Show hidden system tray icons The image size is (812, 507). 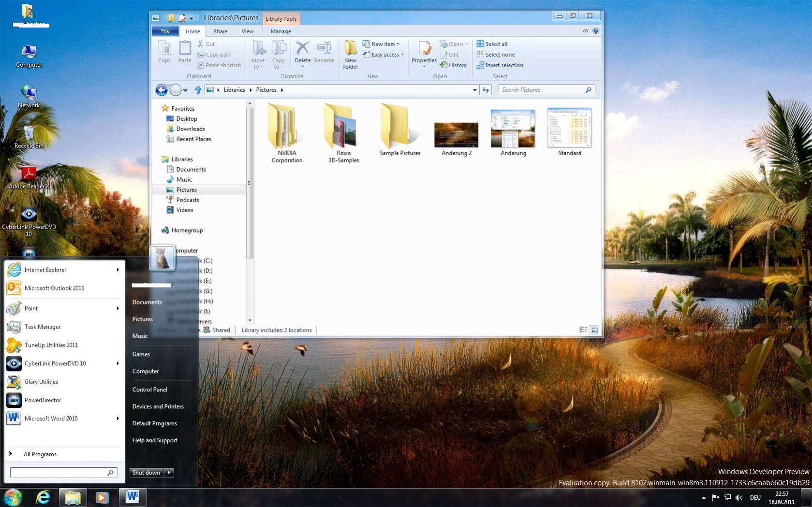point(704,497)
